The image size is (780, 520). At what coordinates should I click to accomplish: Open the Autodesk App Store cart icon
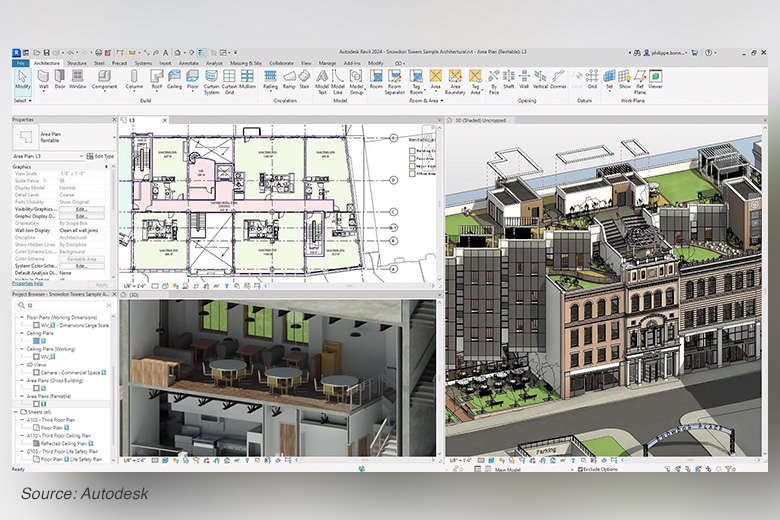pos(694,52)
